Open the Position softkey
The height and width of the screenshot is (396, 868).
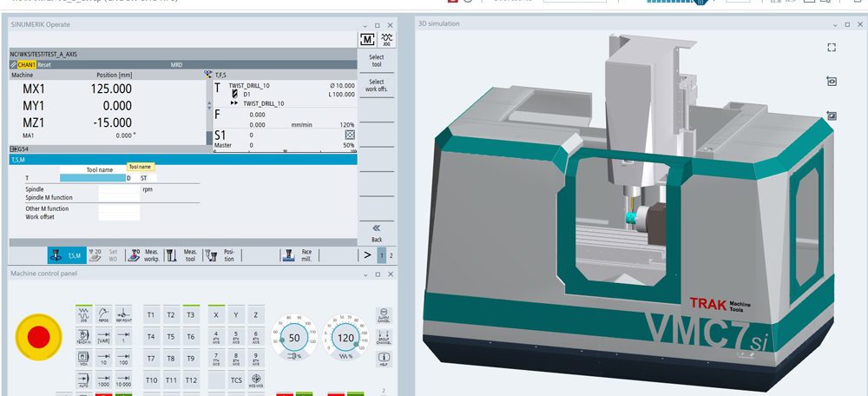(221, 255)
